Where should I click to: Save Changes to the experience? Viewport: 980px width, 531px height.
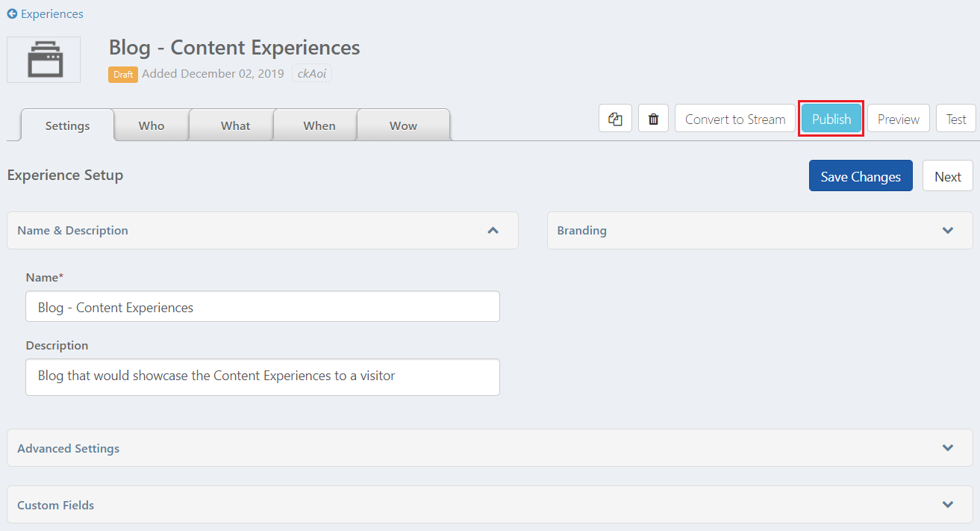[861, 176]
